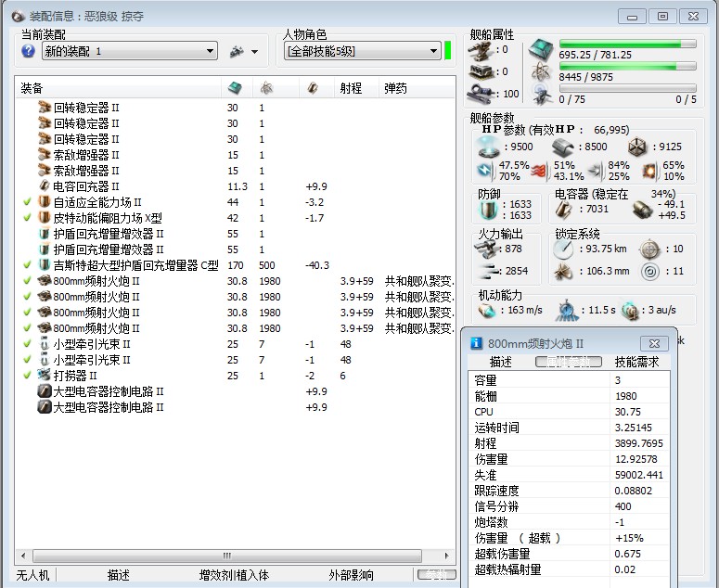
Task: Select the 电容回充器 II module row
Action: pyautogui.click(x=235, y=186)
